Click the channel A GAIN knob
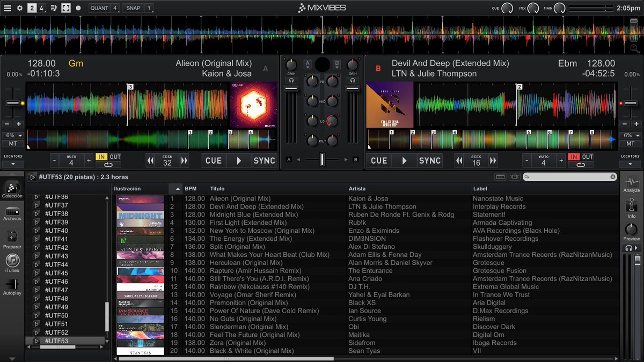This screenshot has height=362, width=644. pos(291,64)
